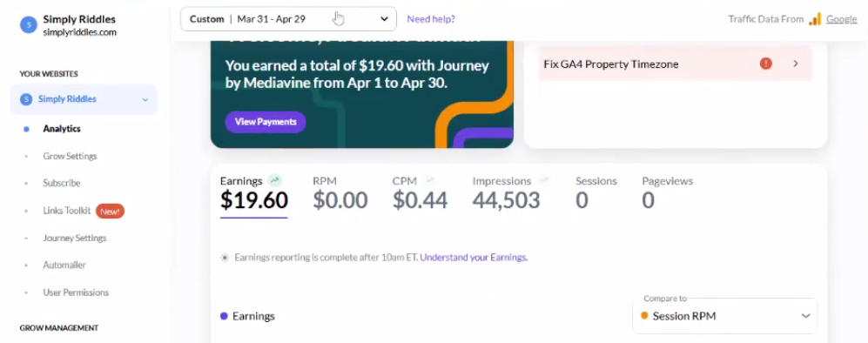Open the Fix GA4 Property Timezone arrow
The image size is (868, 343).
tap(796, 64)
